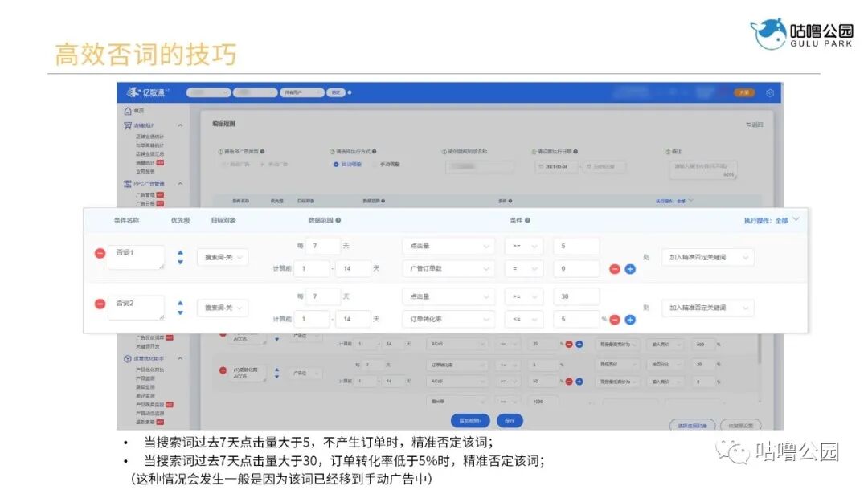The image size is (868, 490).
Task: Click the 亿数通 logo icon
Action: 133,92
